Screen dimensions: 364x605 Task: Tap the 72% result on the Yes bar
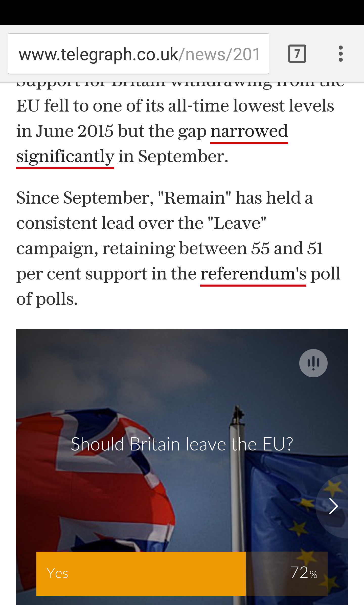[x=303, y=573]
